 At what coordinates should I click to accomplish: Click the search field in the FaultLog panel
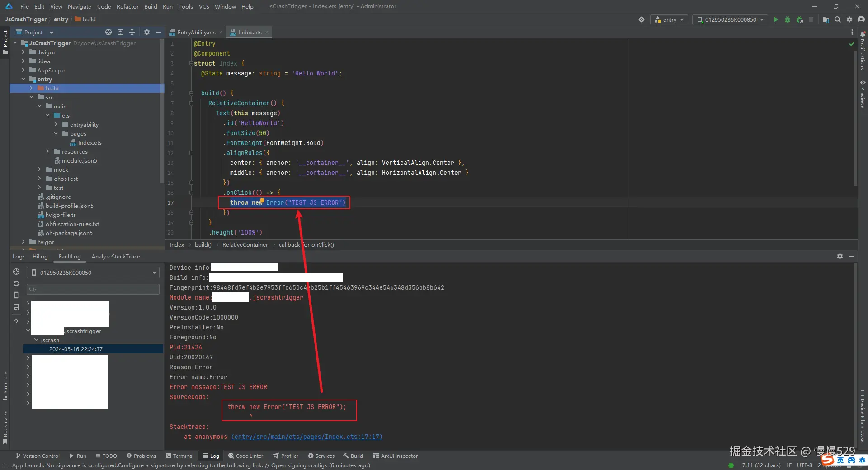click(x=93, y=289)
